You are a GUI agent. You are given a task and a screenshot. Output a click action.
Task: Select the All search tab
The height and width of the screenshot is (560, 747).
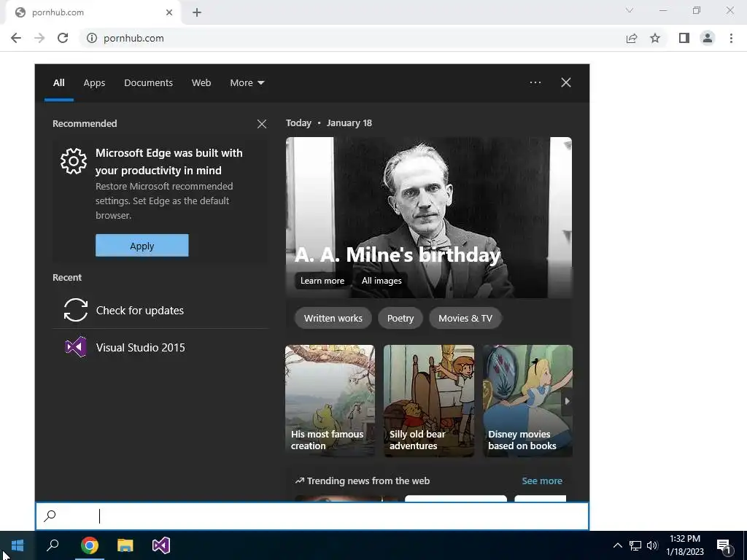pyautogui.click(x=58, y=83)
